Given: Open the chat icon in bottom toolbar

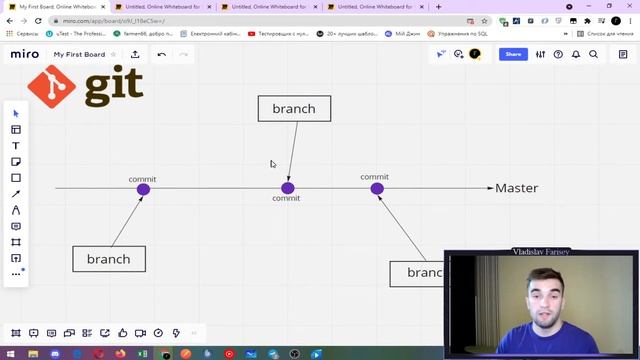Looking at the screenshot, I should tap(69, 333).
